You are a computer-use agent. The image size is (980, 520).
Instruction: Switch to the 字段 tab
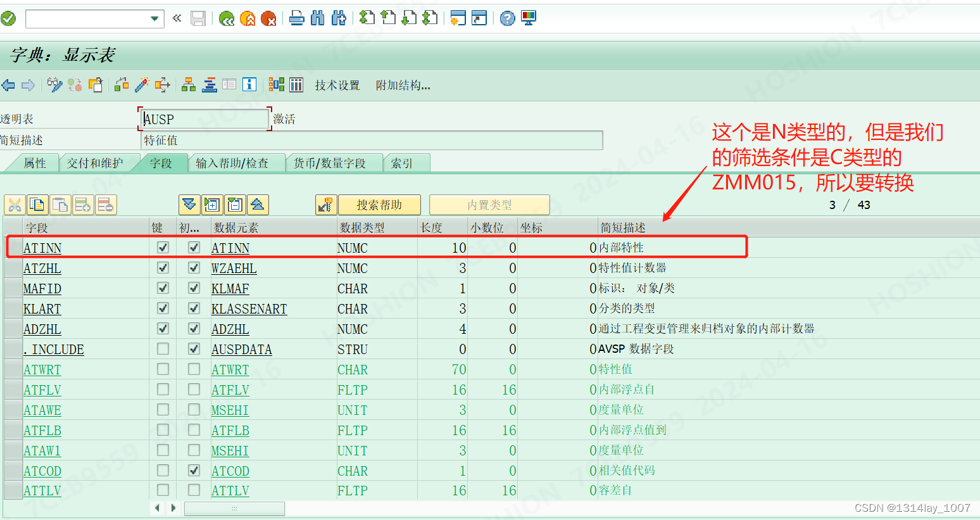point(161,163)
